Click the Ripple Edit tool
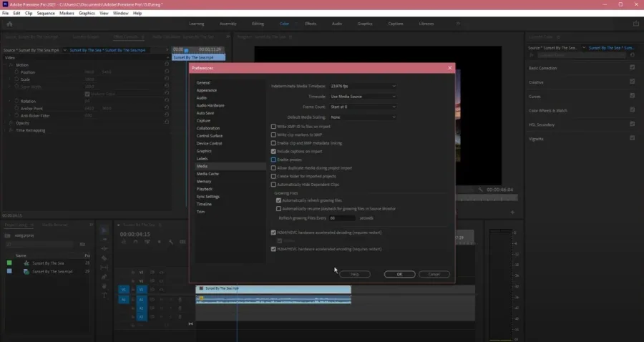This screenshot has width=644, height=342. pos(104,248)
